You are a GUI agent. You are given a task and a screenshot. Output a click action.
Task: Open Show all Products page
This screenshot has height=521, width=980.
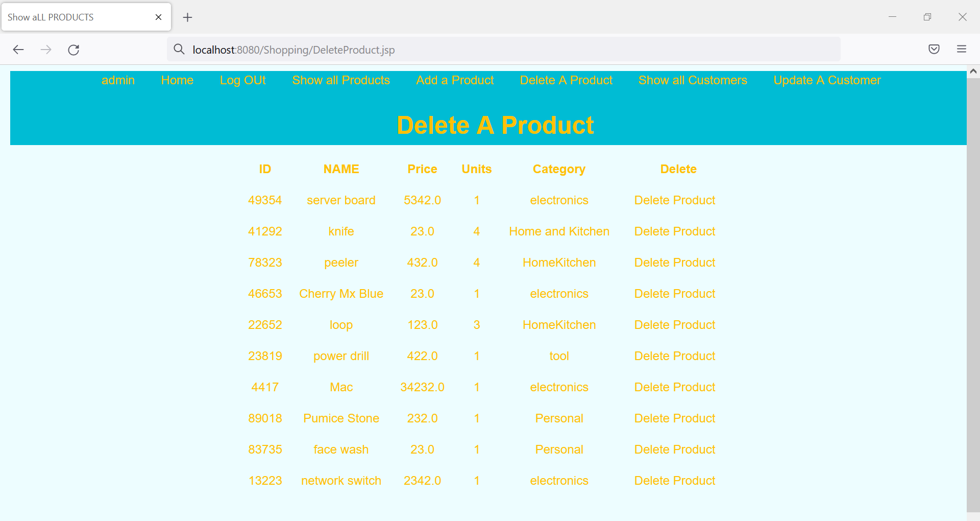[341, 80]
